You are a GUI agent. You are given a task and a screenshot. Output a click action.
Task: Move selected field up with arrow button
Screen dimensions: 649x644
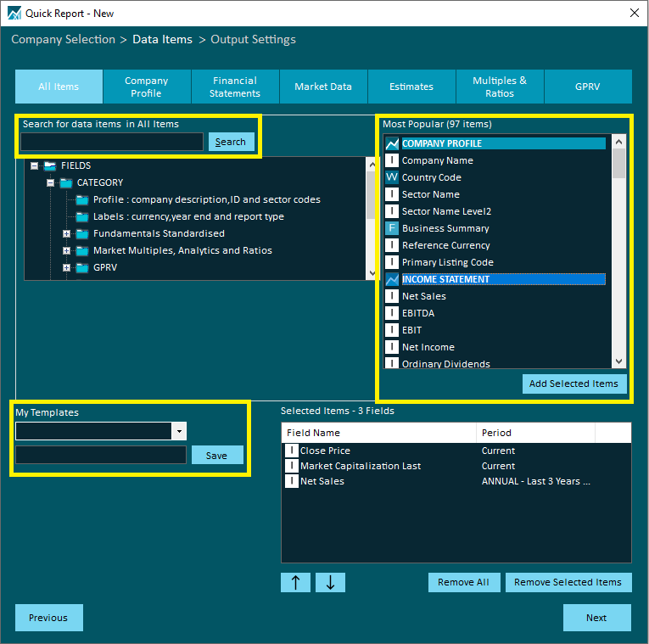click(x=295, y=582)
